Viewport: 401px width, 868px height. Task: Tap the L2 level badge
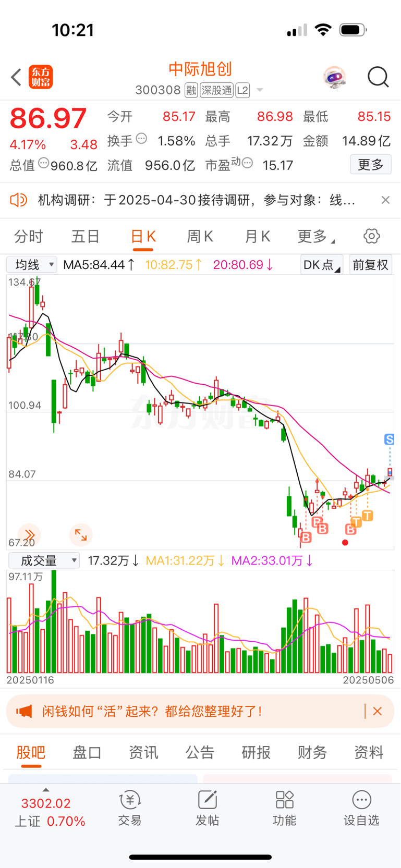[242, 90]
